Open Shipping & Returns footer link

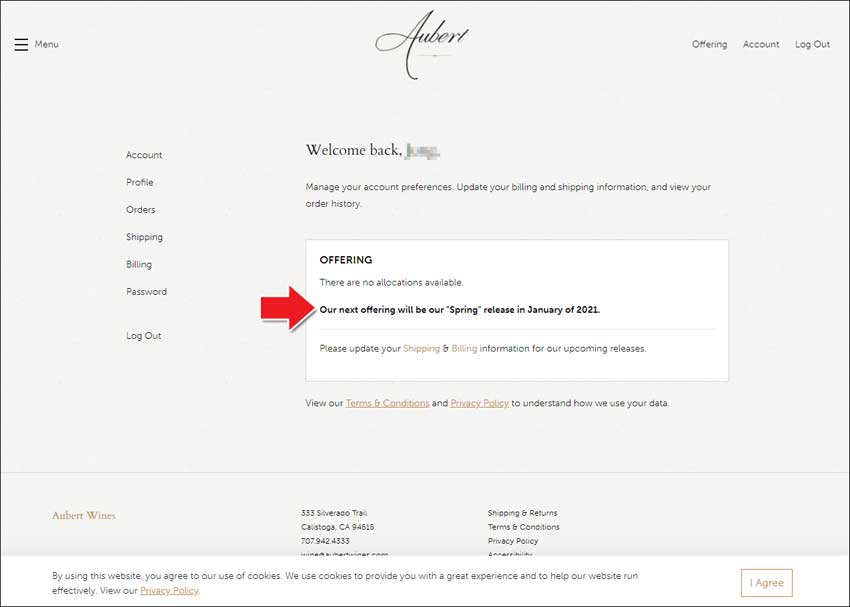tap(523, 513)
